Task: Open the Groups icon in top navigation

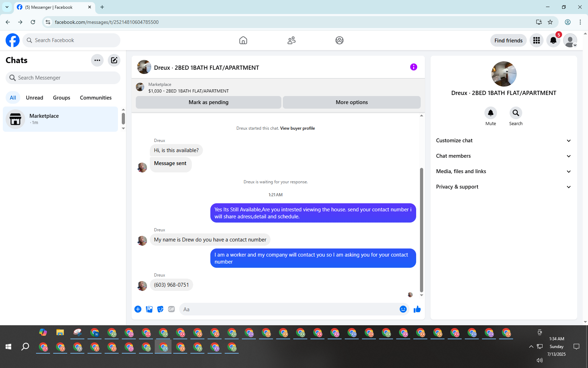Action: 339,40
